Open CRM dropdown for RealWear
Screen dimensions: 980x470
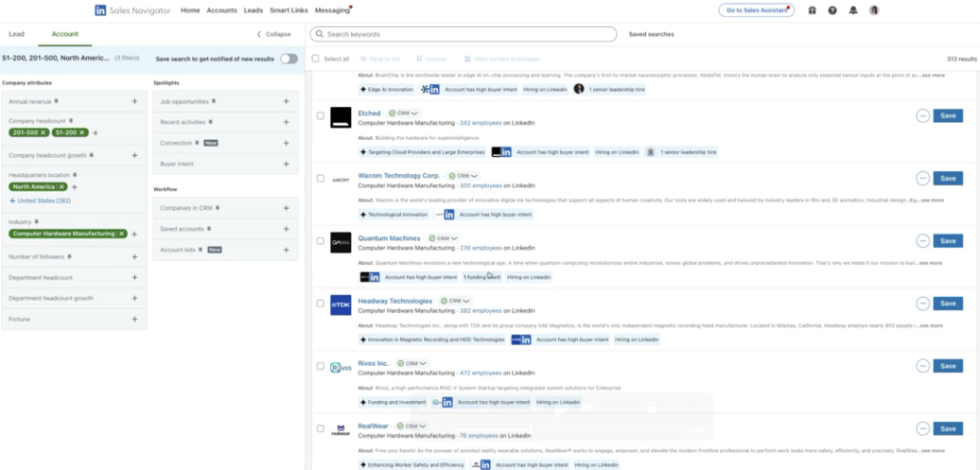tap(411, 426)
